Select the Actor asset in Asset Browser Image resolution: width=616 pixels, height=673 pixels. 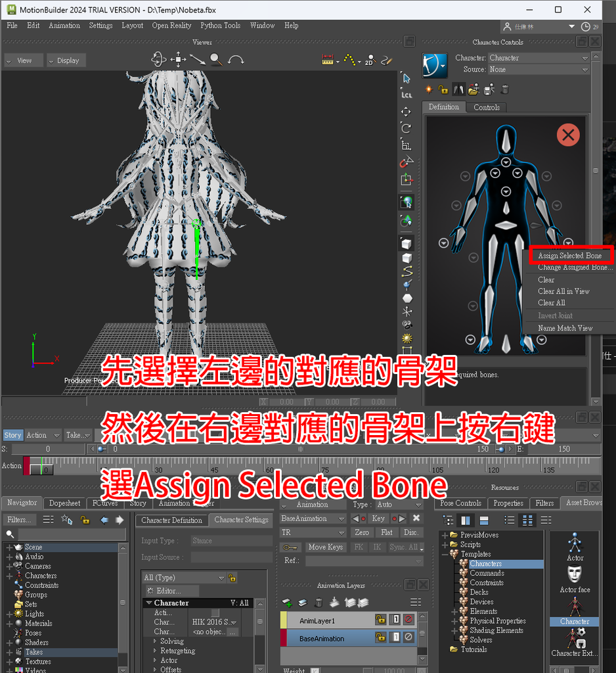point(575,547)
